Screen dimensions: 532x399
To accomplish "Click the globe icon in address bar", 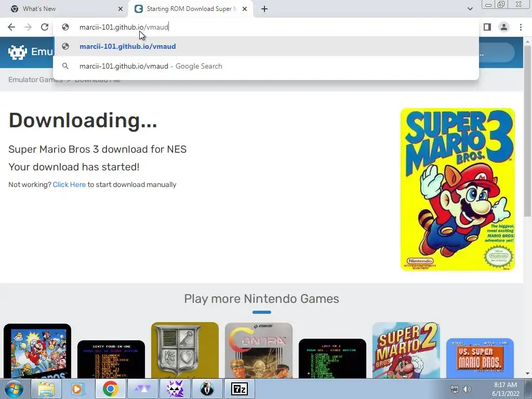I will (x=65, y=27).
